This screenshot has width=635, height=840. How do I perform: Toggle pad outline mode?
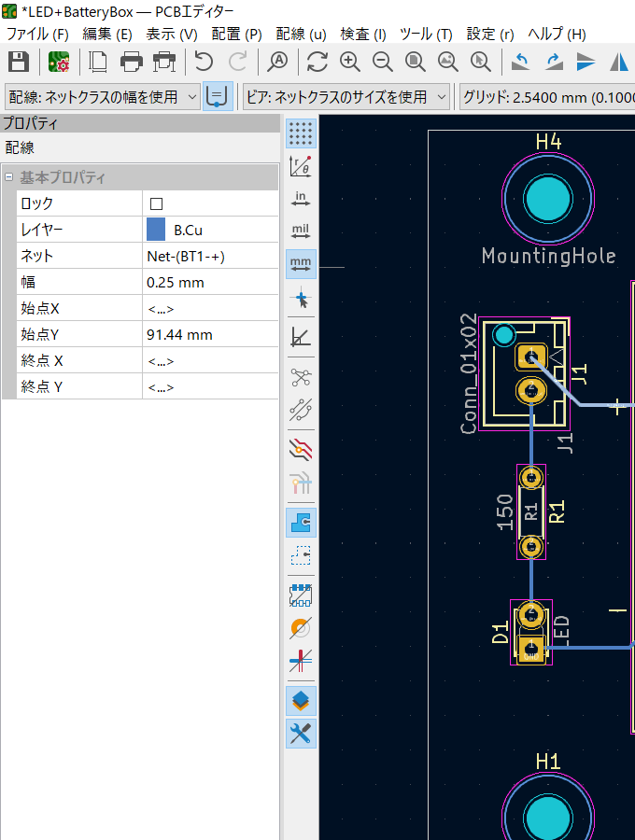pos(301,595)
